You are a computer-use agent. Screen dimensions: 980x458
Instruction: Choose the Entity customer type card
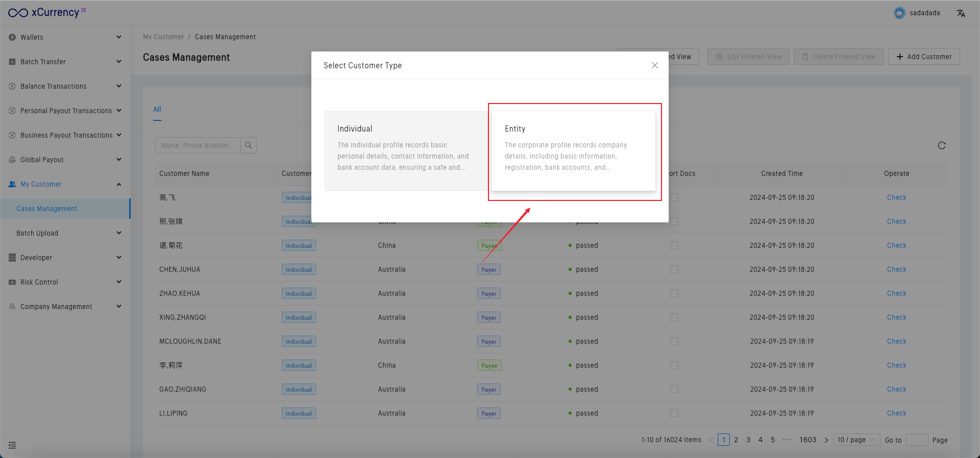(573, 151)
